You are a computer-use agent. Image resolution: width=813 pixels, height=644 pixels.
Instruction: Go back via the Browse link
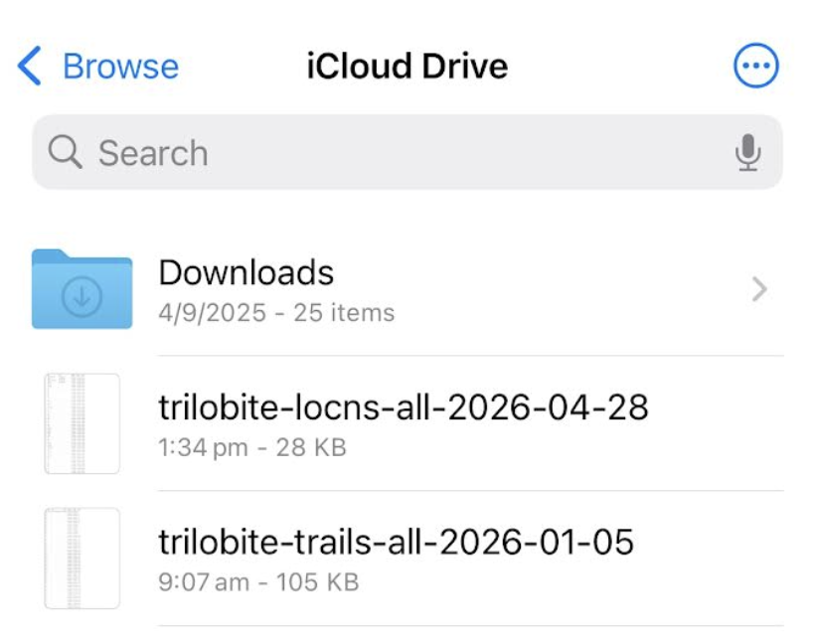click(120, 67)
